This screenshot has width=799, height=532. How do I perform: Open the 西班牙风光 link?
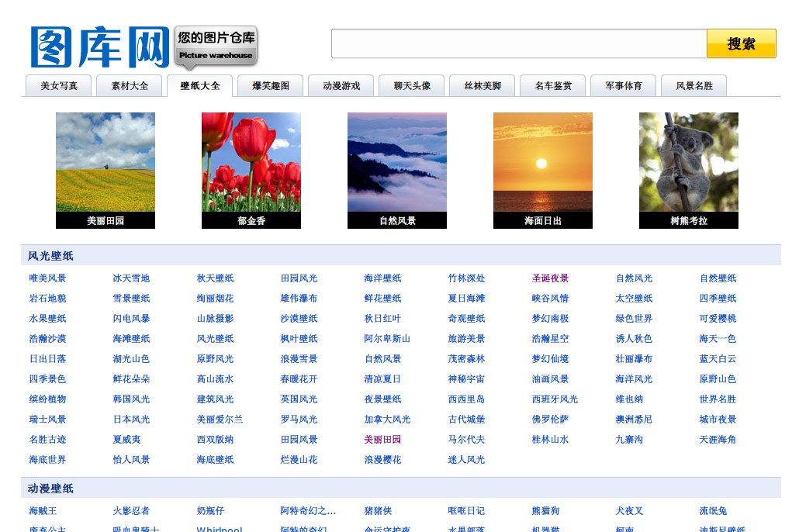point(555,399)
